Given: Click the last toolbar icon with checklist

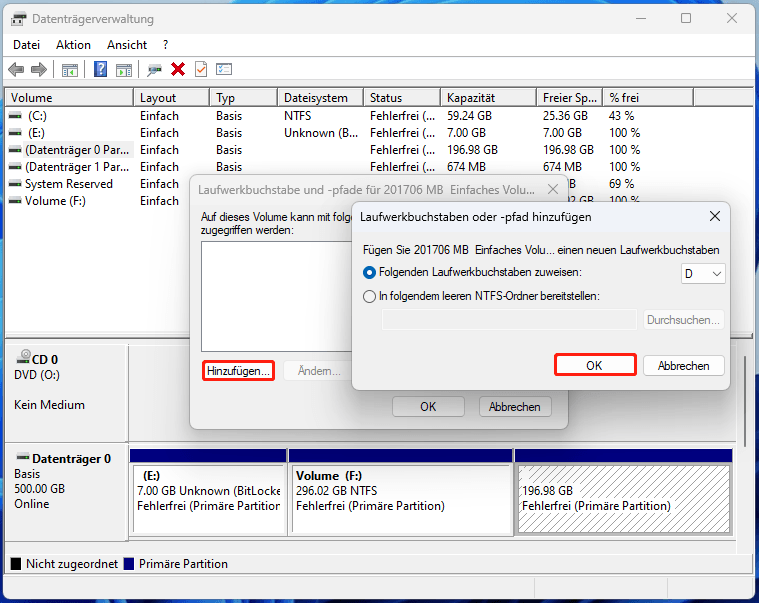Looking at the screenshot, I should (224, 69).
